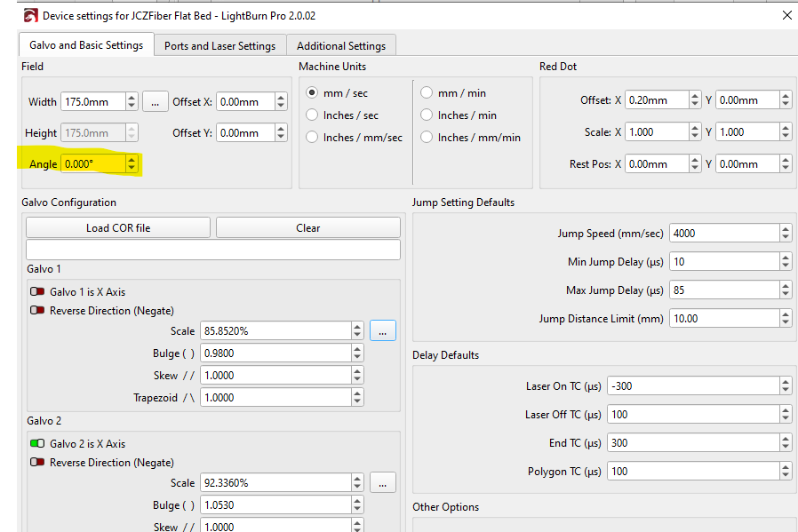
Task: Select Inches / sec machine units
Action: [x=312, y=115]
